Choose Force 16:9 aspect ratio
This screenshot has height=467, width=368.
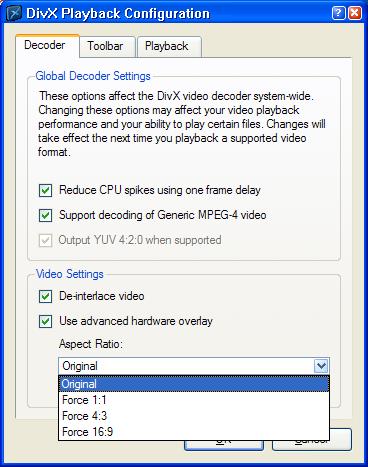click(194, 432)
